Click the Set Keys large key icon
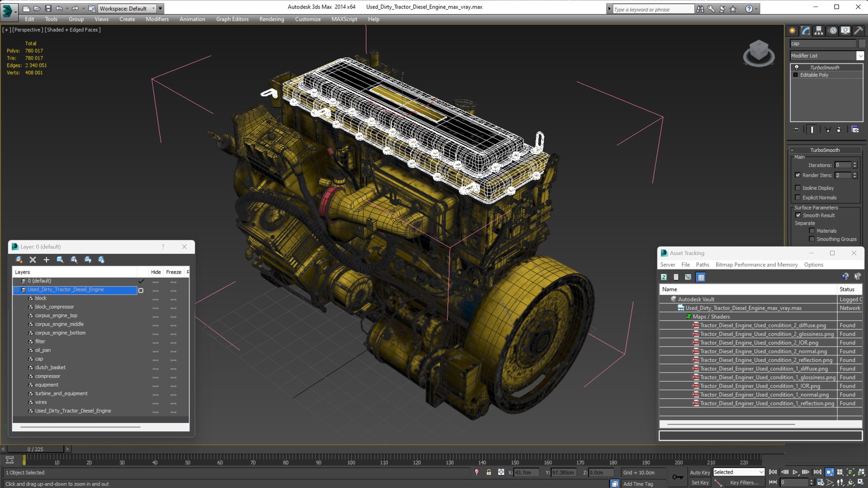Image resolution: width=868 pixels, height=488 pixels. 678,477
